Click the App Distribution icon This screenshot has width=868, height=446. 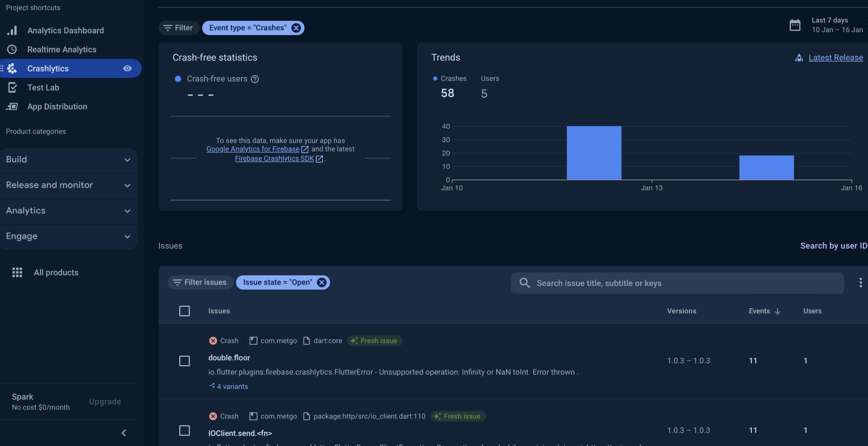(12, 107)
